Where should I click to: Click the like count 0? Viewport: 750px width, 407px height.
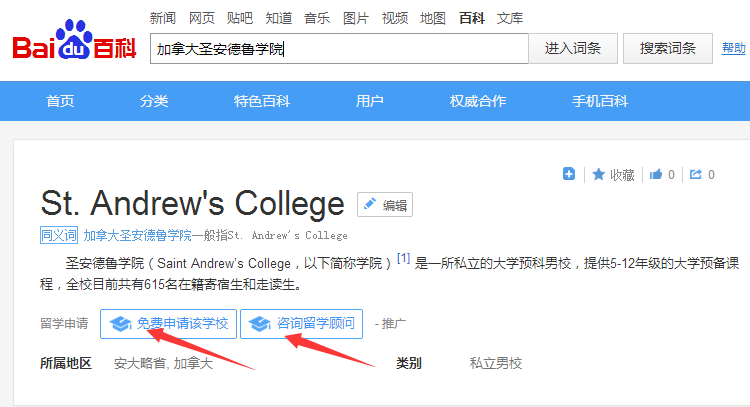click(x=671, y=175)
